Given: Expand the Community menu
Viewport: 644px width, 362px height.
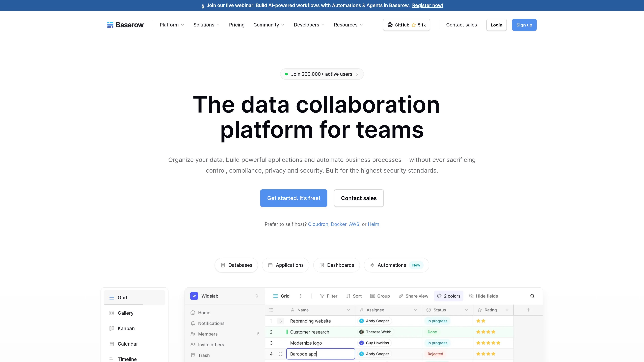Looking at the screenshot, I should 269,25.
